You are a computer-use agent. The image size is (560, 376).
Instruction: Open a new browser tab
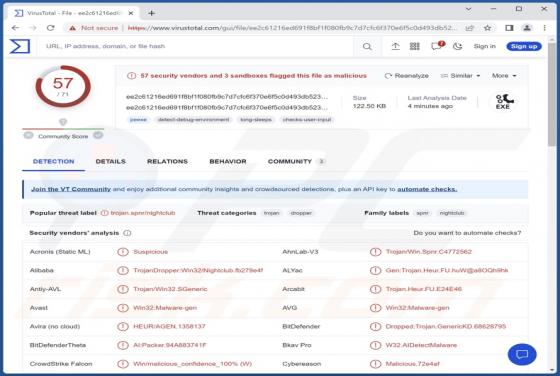coord(151,13)
